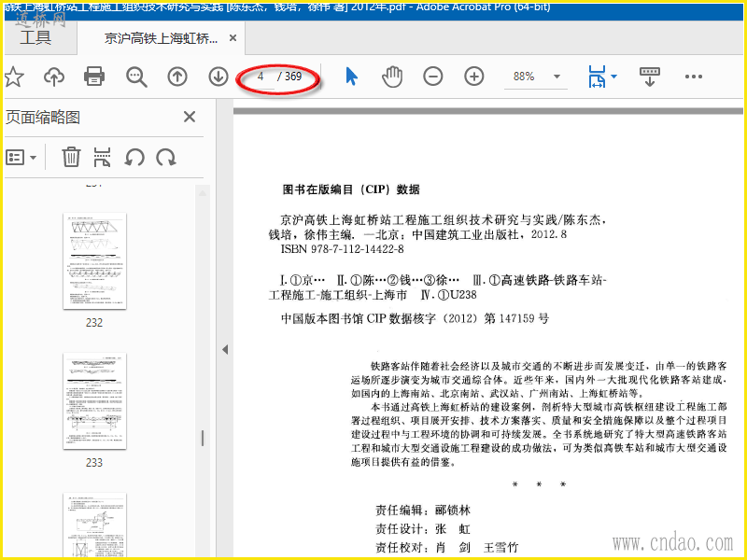
Task: Click the total page count 369
Action: 293,77
